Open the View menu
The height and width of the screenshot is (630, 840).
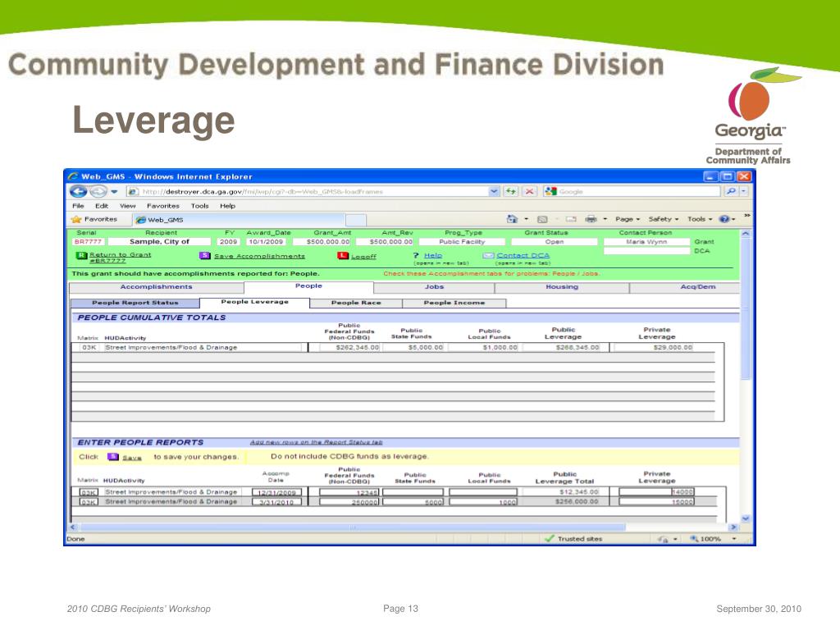pos(127,206)
